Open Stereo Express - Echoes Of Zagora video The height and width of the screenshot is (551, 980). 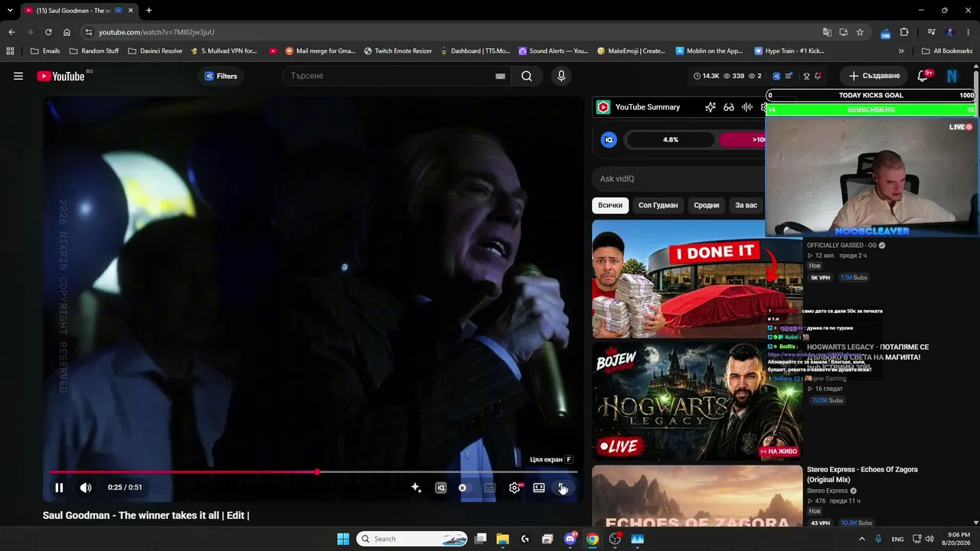tap(862, 474)
